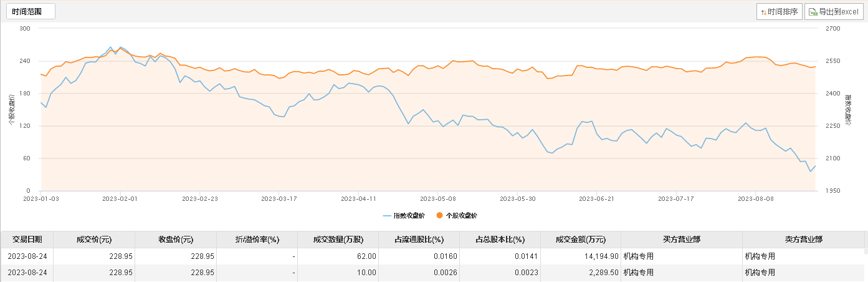
Task: Sort table by 交易日期 column header
Action: [27, 240]
